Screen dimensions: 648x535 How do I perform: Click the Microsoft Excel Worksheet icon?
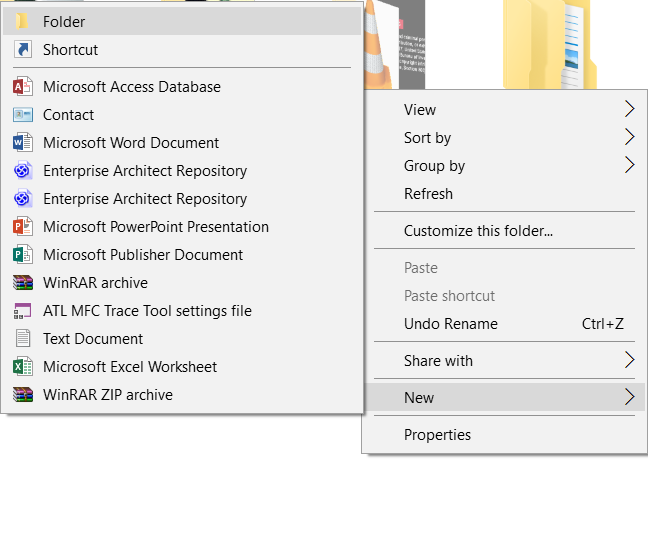click(23, 366)
